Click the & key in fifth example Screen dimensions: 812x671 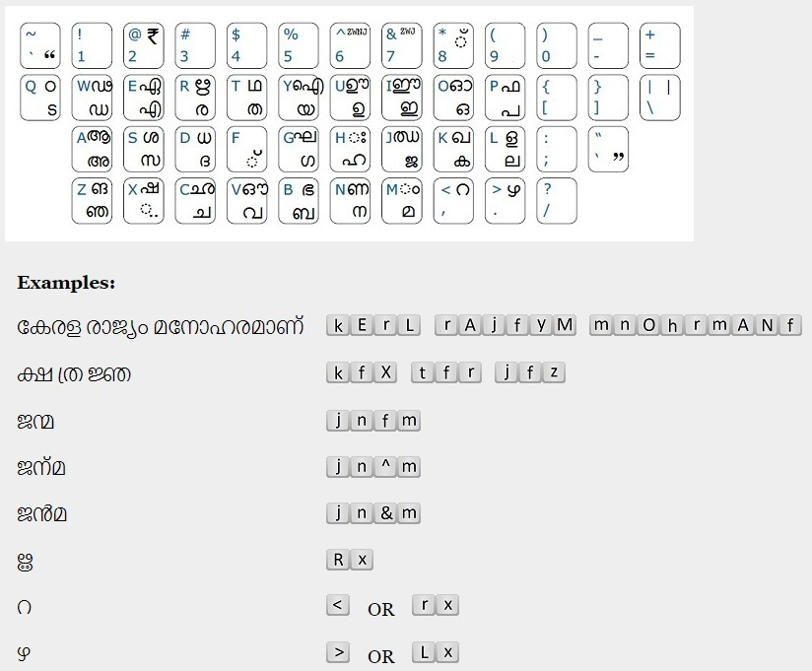tap(386, 513)
